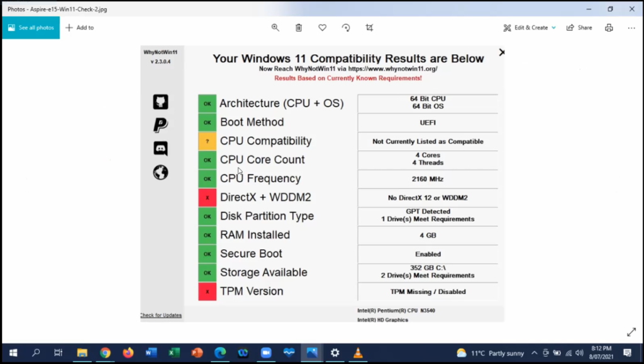
Task: Open the volume speaker tray icon
Action: [579, 353]
